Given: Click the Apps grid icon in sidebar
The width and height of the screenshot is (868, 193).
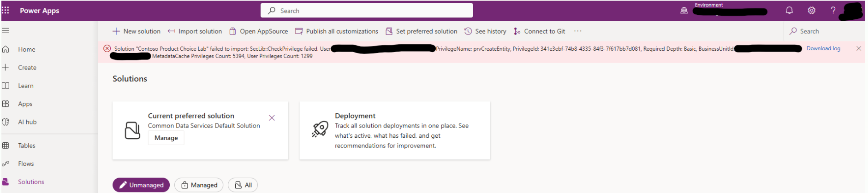Looking at the screenshot, I should (6, 104).
